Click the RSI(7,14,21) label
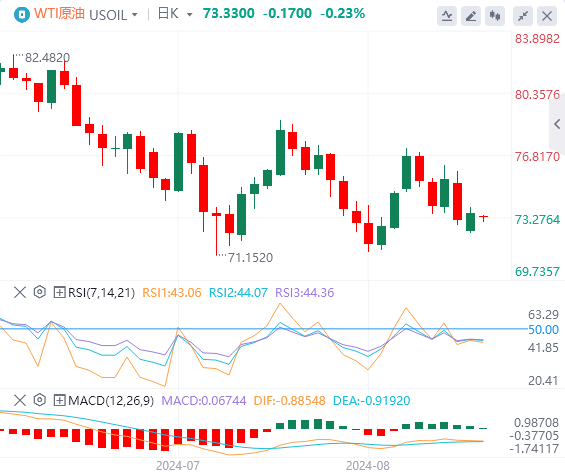Screen dimensions: 565x476 101,293
